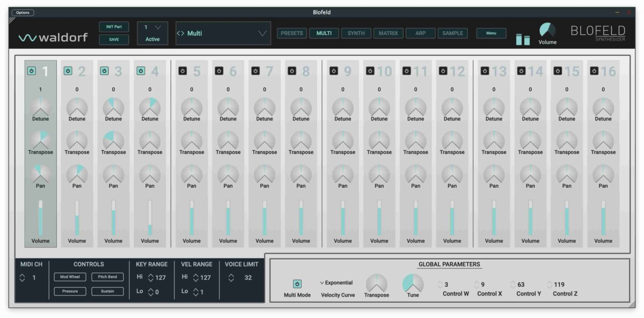Click the Volume knob in the header

547,30
